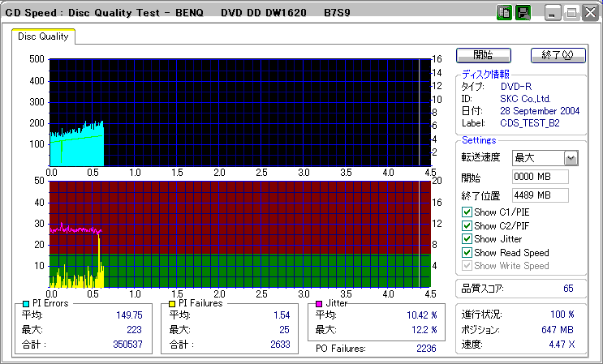Click the cyan PI Errors color swatch
This screenshot has width=603, height=364.
[x=26, y=304]
